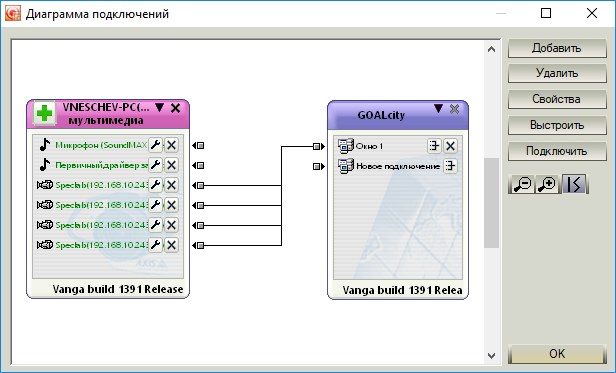Remove the Микрофон (SoundMAX source with X

coord(171,145)
